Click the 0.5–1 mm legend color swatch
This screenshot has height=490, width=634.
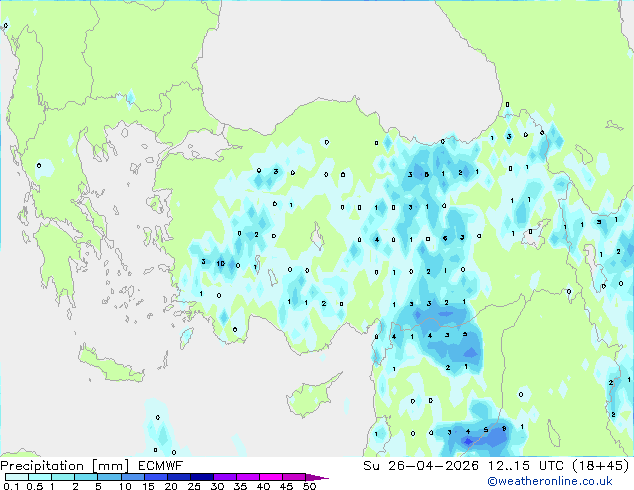pyautogui.click(x=40, y=477)
